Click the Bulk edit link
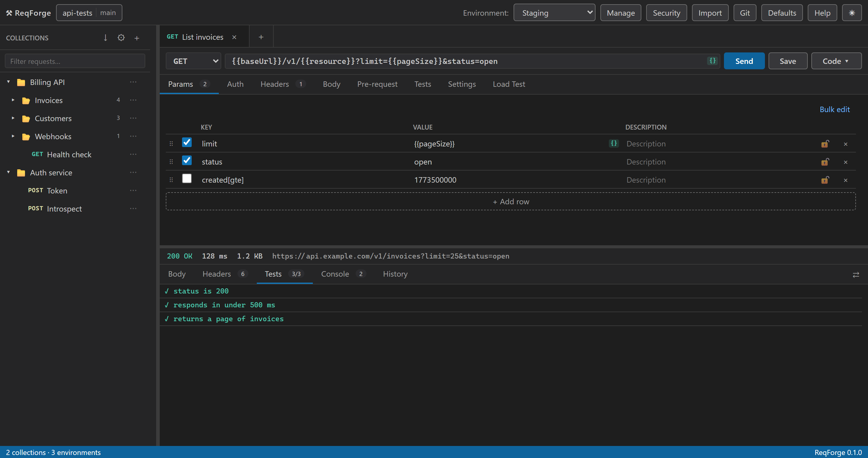This screenshot has height=458, width=868. [x=834, y=109]
